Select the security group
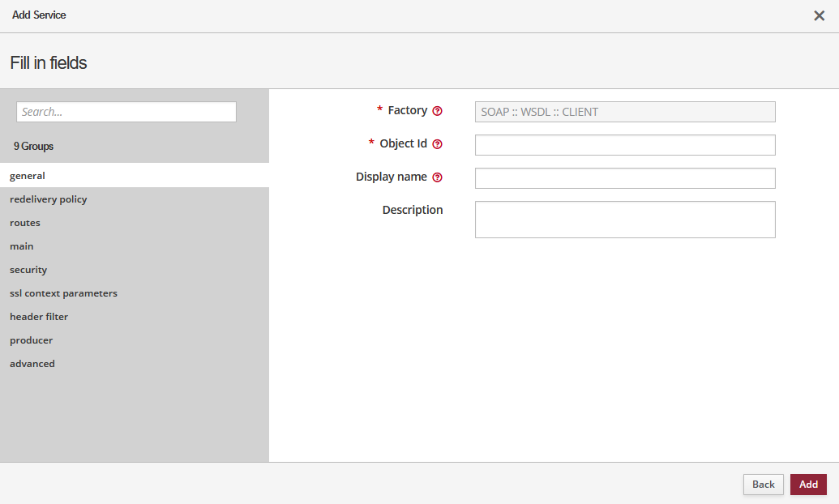Viewport: 839px width, 504px height. (28, 269)
